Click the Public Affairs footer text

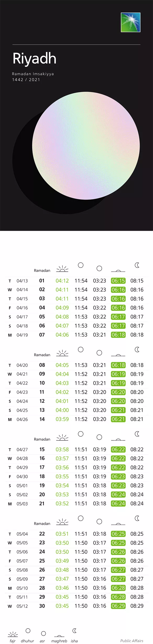tap(132, 641)
